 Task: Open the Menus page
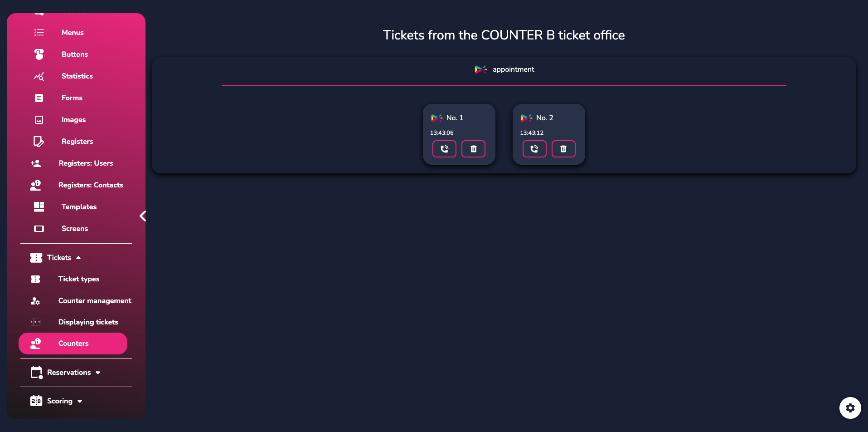(x=73, y=33)
